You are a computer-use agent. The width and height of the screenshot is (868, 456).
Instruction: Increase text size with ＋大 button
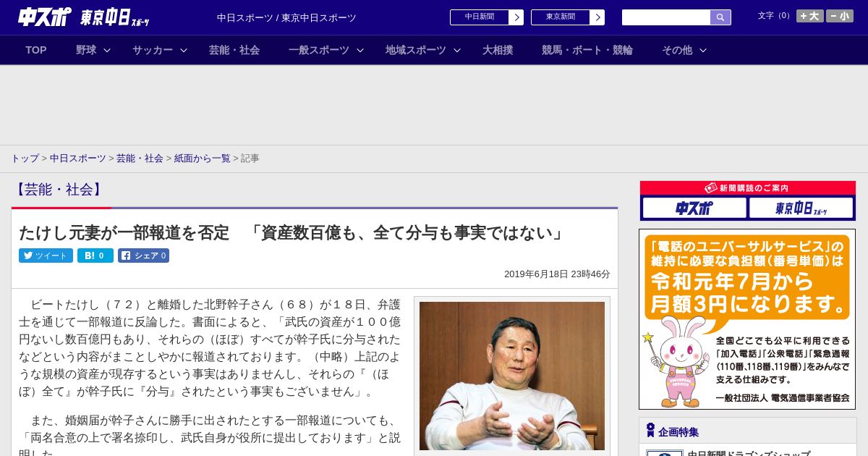810,16
